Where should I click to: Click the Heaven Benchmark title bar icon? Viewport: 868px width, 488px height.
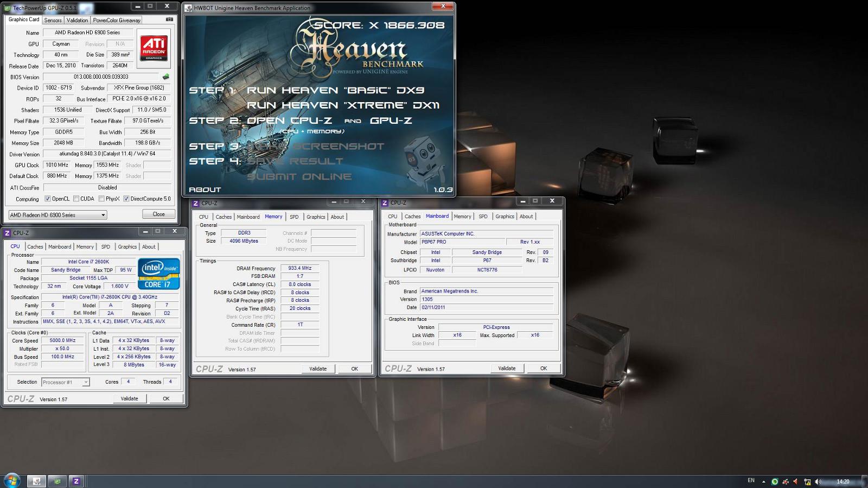pos(188,8)
